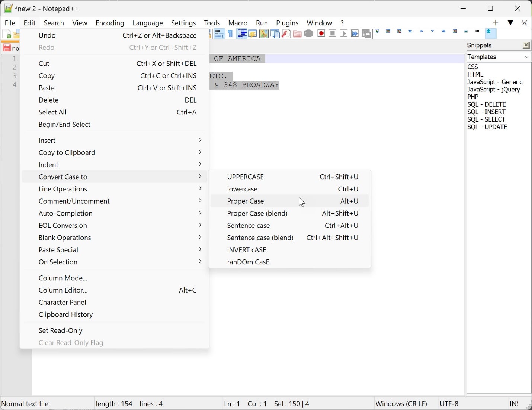Screen dimensions: 532x410
Task: Play the recorded macro
Action: [x=343, y=33]
